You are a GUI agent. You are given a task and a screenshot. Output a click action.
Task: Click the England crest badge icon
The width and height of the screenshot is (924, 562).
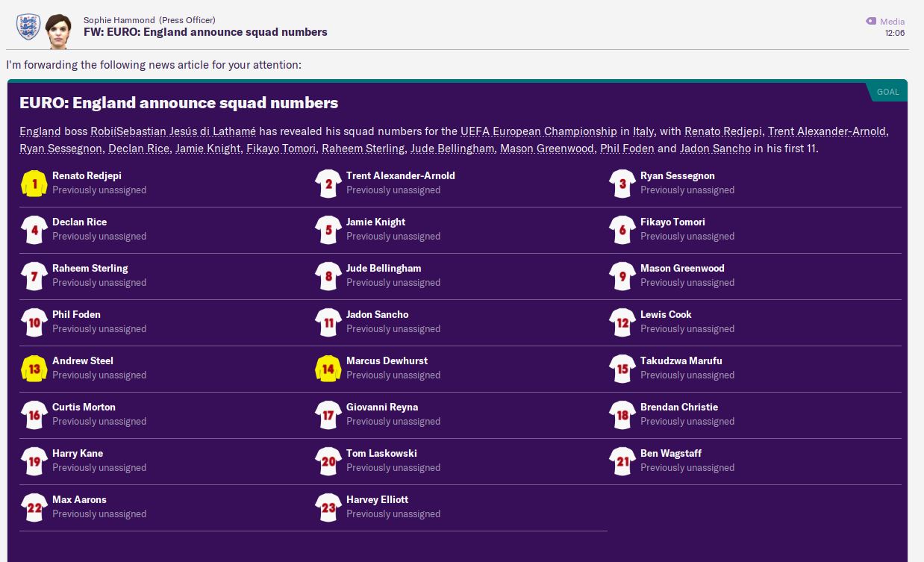pos(28,27)
